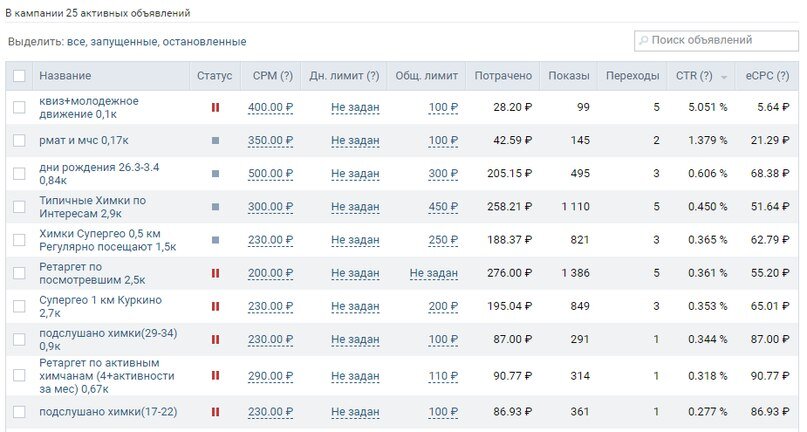
Task: Click the search magnifier icon
Action: pos(643,40)
